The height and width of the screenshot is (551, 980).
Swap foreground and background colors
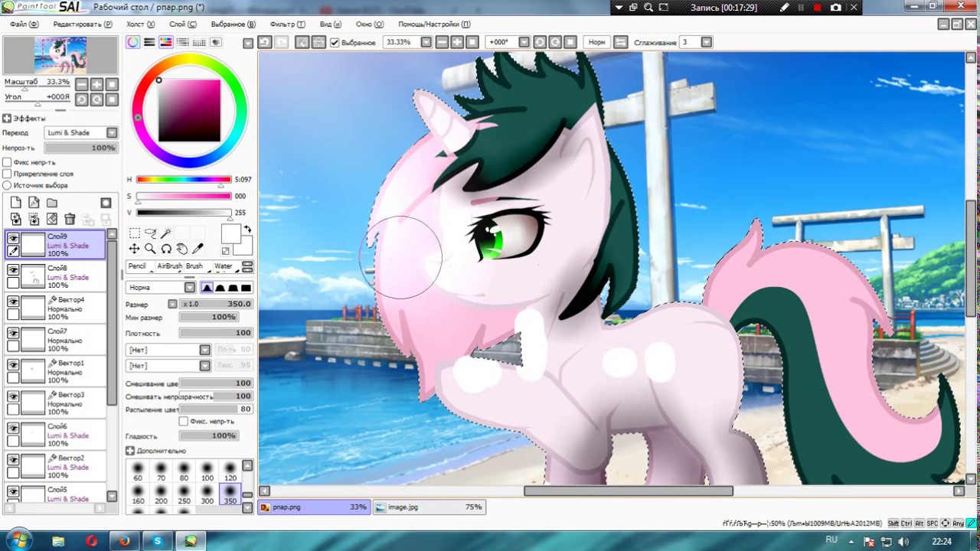coord(247,230)
